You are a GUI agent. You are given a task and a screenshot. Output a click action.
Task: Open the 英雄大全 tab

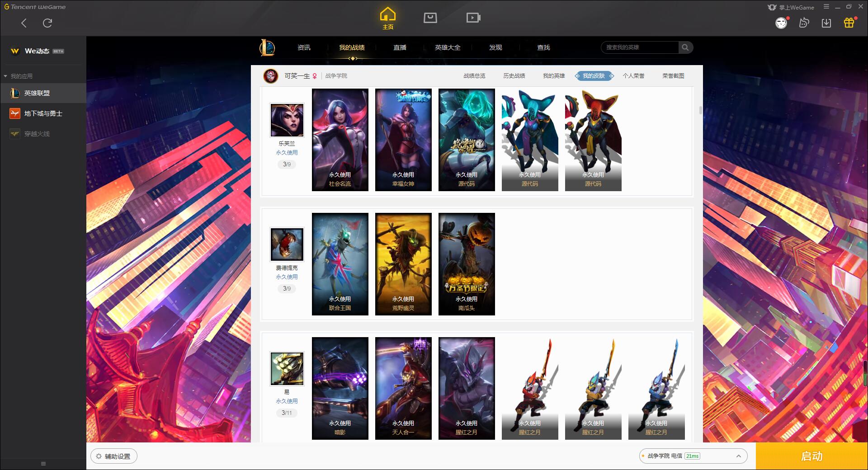coord(448,47)
